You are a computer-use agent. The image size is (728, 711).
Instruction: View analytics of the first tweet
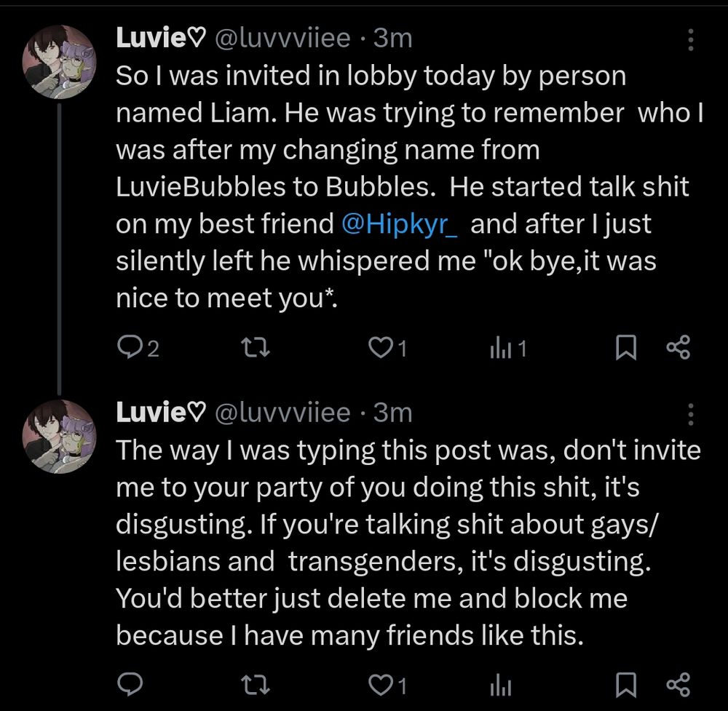point(499,349)
